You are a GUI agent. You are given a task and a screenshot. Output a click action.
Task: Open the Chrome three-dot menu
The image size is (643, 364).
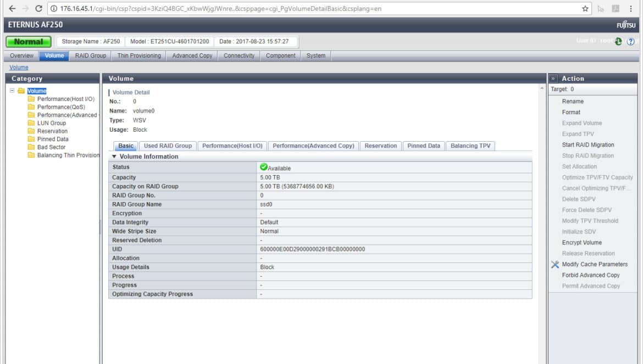click(x=631, y=9)
